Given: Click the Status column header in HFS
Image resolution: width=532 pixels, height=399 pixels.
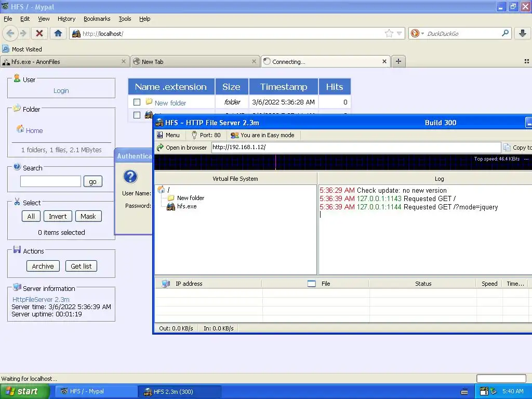Looking at the screenshot, I should click(423, 284).
